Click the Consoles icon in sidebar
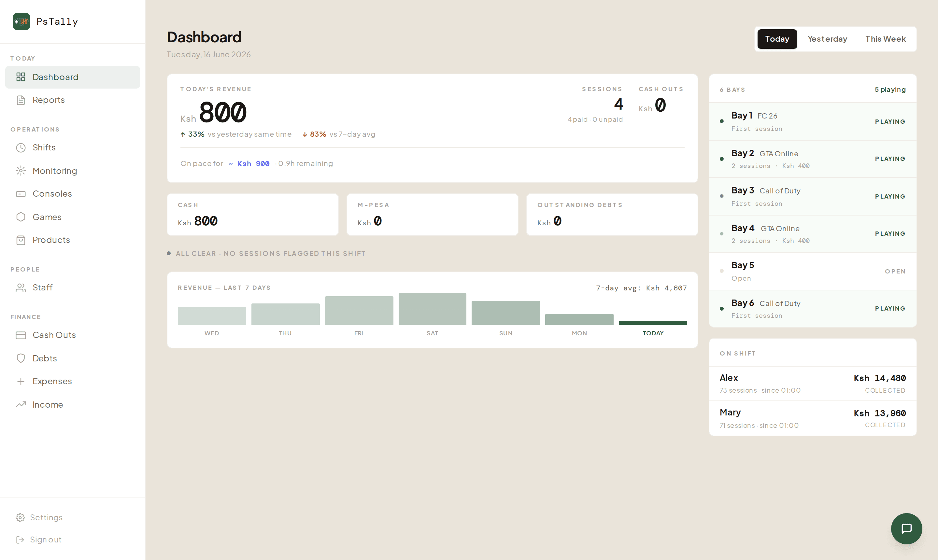The width and height of the screenshot is (938, 560). [21, 194]
